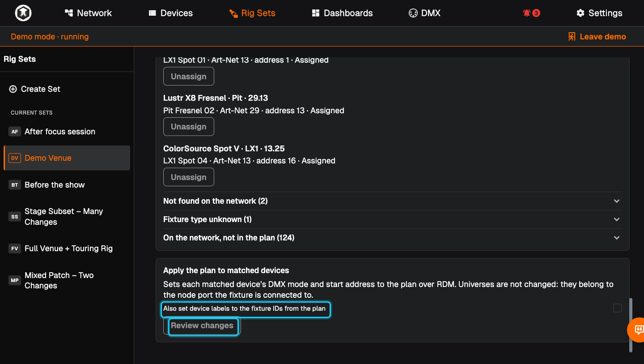Click the Dashboards grid icon in the nav
Screen dimensions: 644x364
pyautogui.click(x=316, y=13)
